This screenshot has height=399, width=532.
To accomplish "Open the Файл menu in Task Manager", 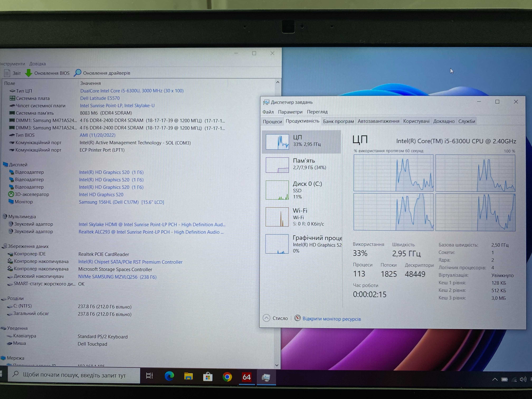I will (x=268, y=112).
